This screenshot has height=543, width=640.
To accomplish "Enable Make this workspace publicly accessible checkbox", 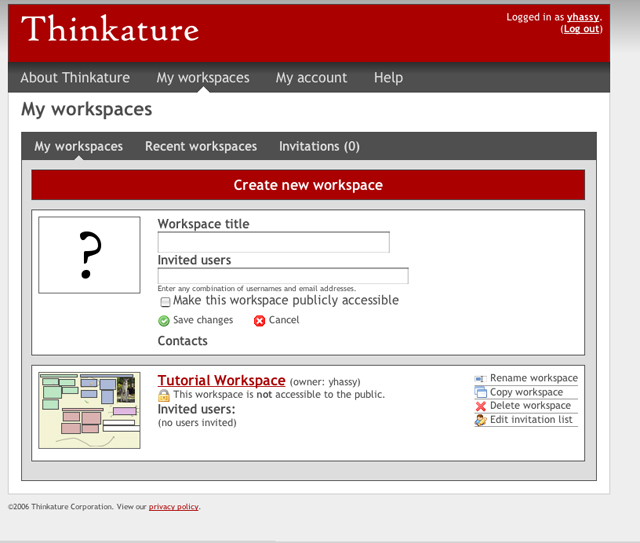I will pos(165,302).
